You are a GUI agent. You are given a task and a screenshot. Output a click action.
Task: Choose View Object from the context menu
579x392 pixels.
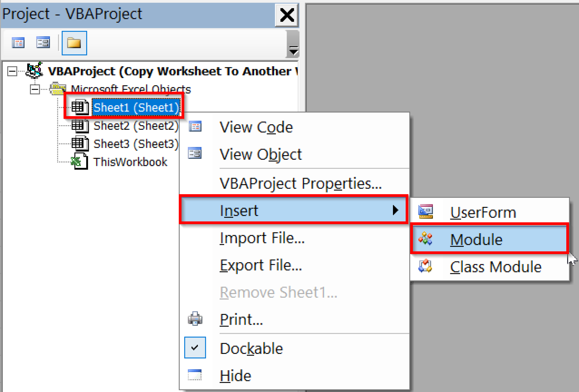point(260,154)
